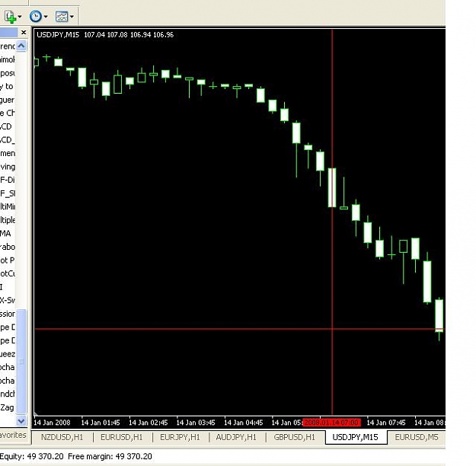Click the Templates chart icon
Image resolution: width=476 pixels, height=466 pixels.
[x=62, y=17]
